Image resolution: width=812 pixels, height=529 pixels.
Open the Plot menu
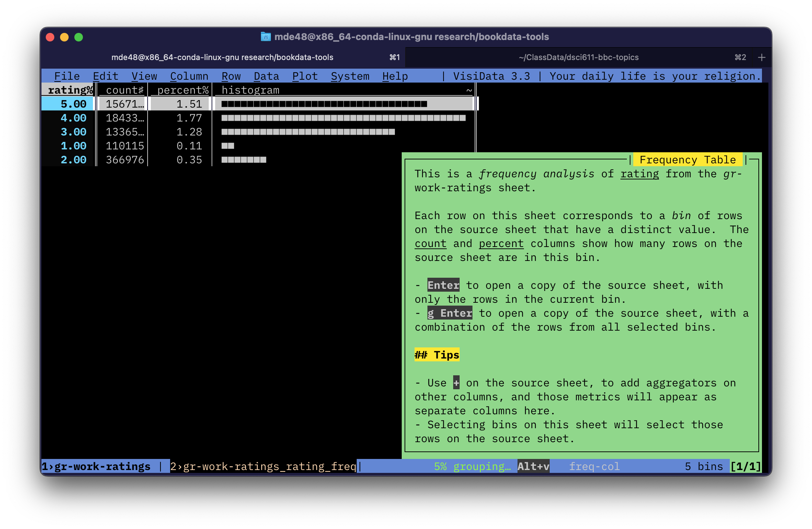point(305,76)
